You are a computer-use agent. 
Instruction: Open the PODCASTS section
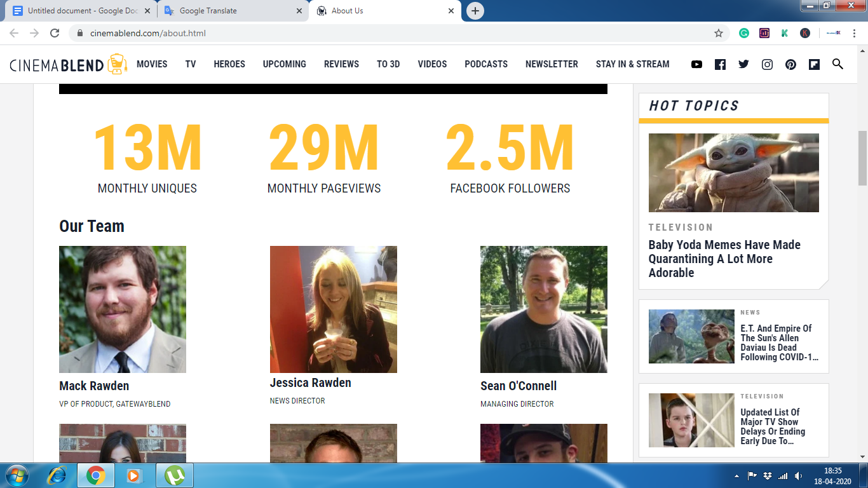[x=486, y=64]
